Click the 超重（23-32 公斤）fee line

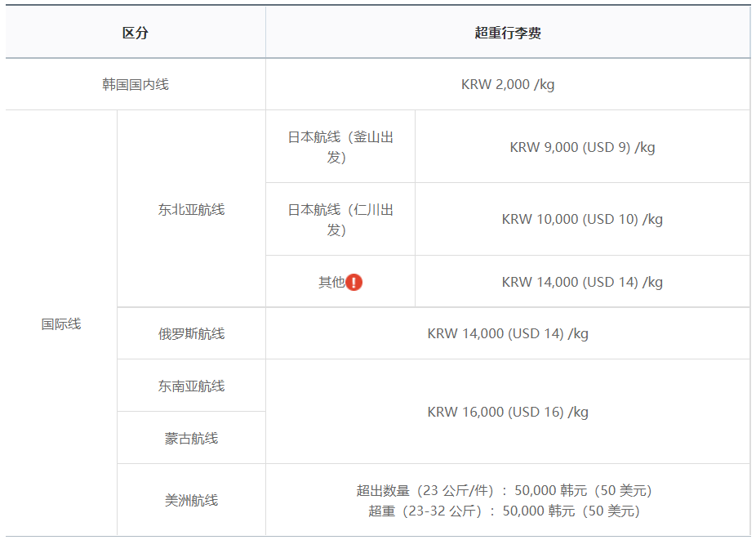[x=504, y=511]
